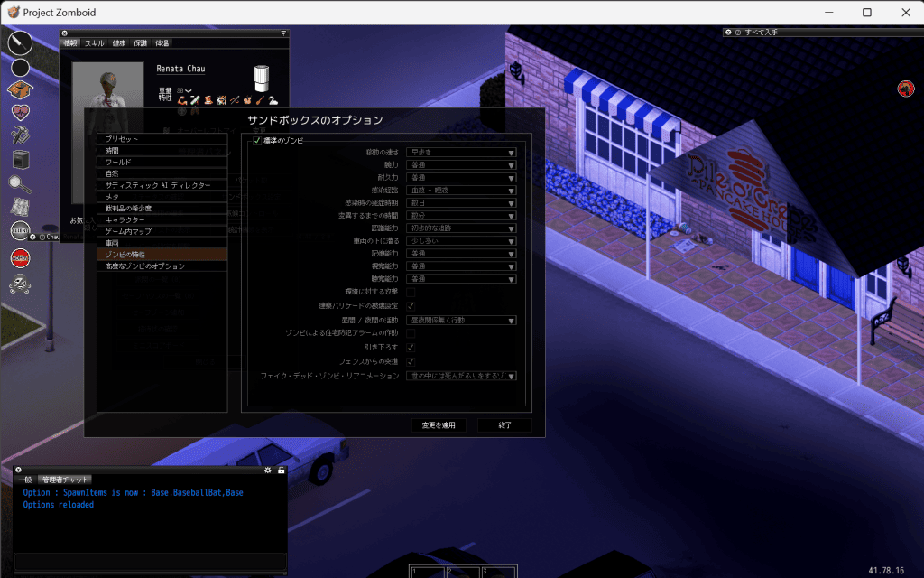The width and height of the screenshot is (924, 578).
Task: Click the red moodle icon at right edge
Action: pos(906,89)
